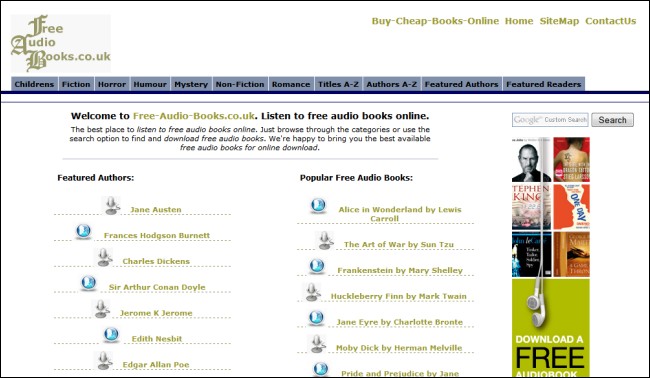Image resolution: width=650 pixels, height=378 pixels.
Task: Click the microphone icon beside Edgar Allan Poe
Action: (x=103, y=361)
